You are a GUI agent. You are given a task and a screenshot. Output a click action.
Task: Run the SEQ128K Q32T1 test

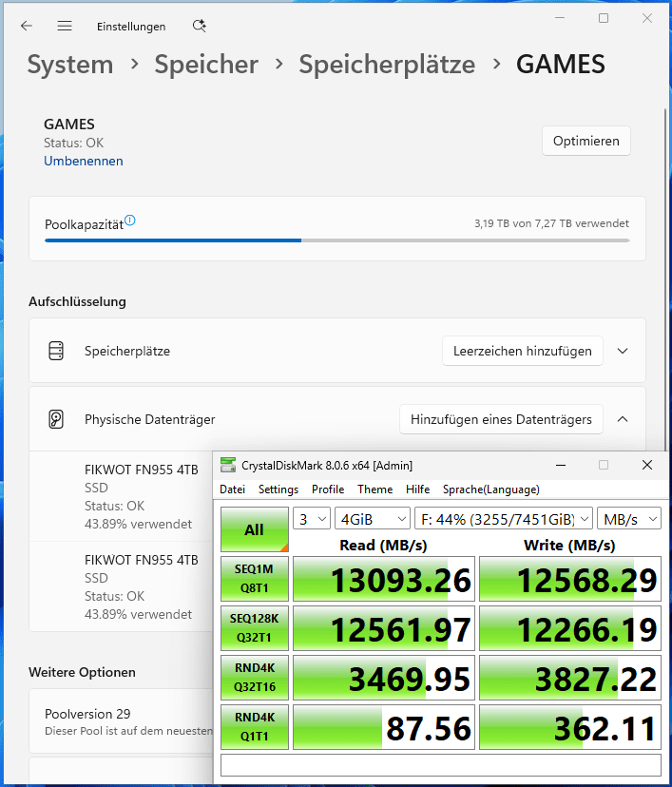point(255,628)
